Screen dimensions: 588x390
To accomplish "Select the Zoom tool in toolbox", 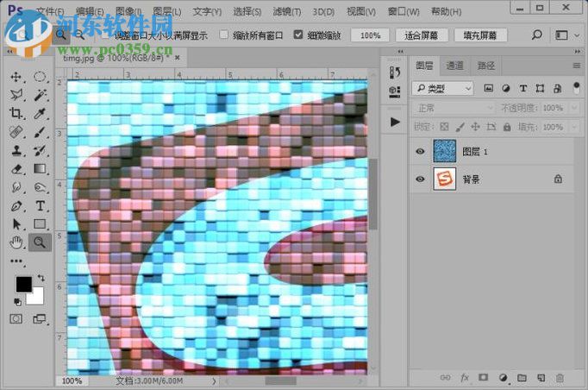I will coord(40,242).
